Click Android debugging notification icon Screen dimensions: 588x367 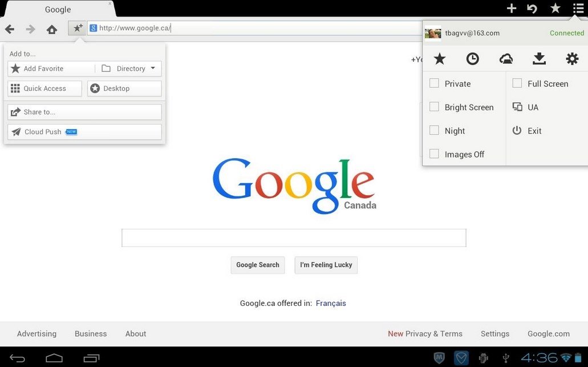(484, 358)
